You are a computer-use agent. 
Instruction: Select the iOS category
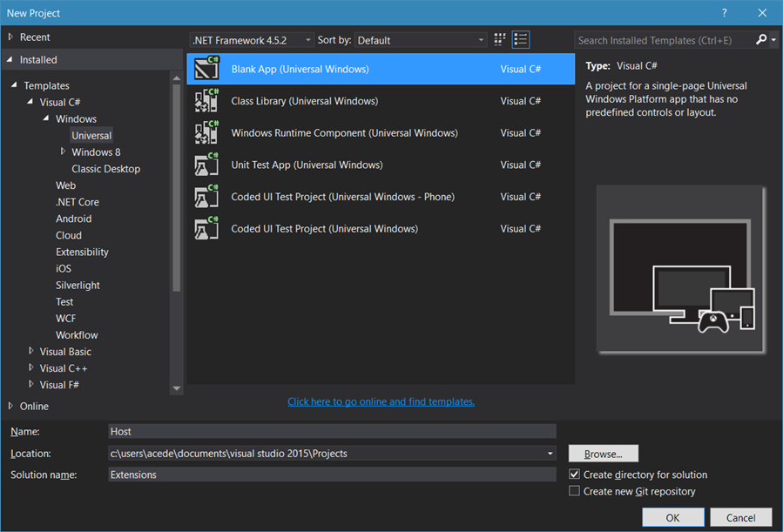pos(64,268)
